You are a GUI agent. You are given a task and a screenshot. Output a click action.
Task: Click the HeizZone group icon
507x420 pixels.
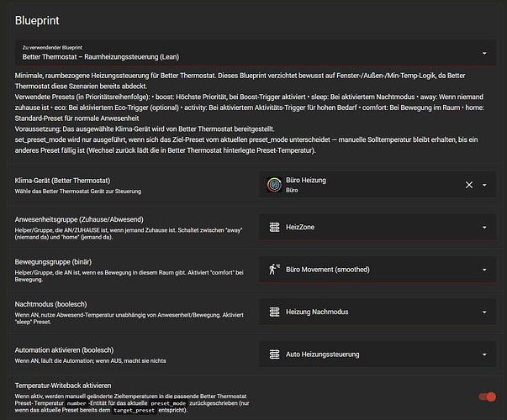pyautogui.click(x=274, y=228)
